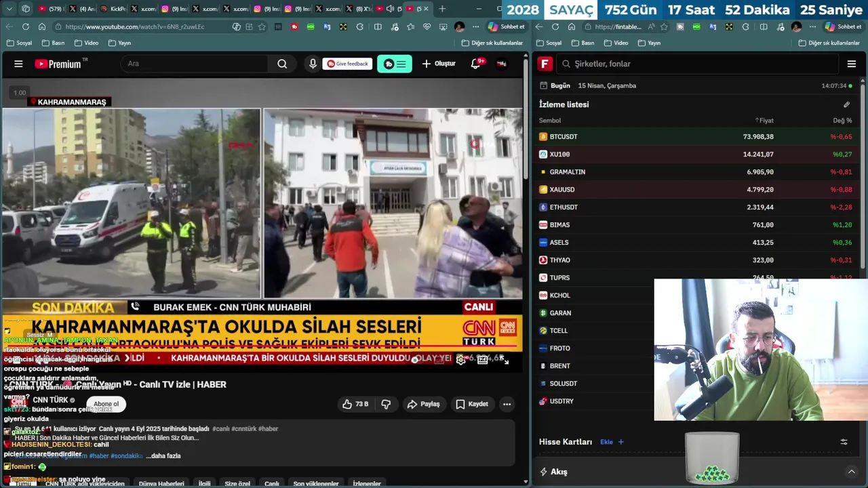Select the "Dünya Haberleri" chip
The height and width of the screenshot is (488, 868).
pyautogui.click(x=161, y=484)
